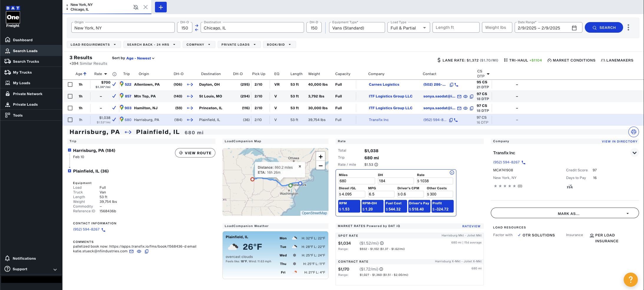
Task: Open the Load Requirements filter dropdown
Action: [93, 45]
